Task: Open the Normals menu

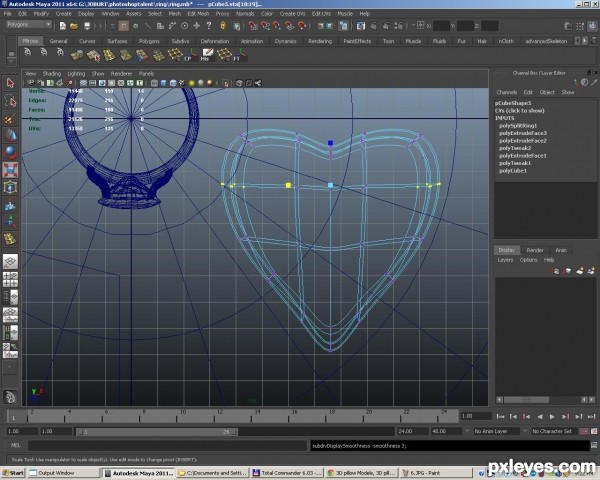Action: click(x=245, y=13)
